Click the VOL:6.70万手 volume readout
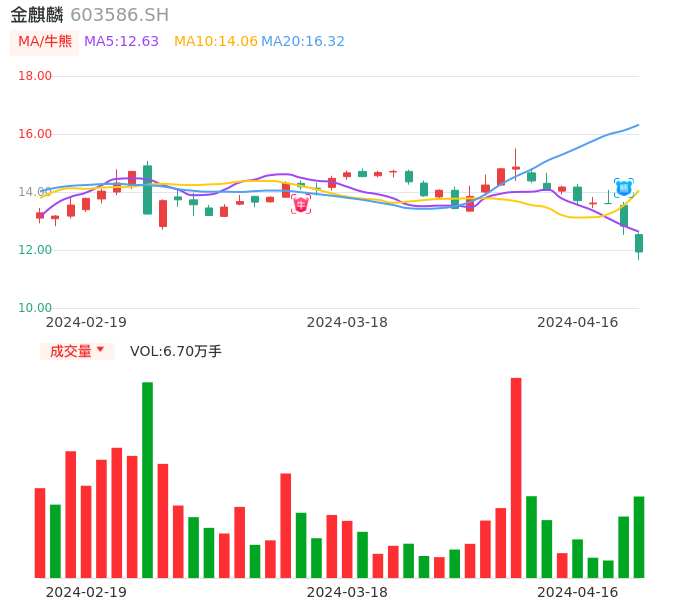Screen dimensions: 686x606 176,351
